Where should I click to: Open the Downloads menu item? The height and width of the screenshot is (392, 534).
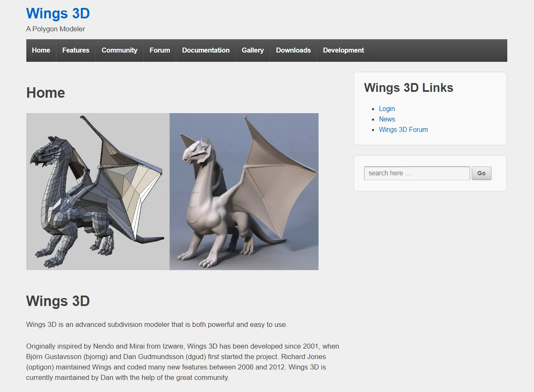coord(293,50)
